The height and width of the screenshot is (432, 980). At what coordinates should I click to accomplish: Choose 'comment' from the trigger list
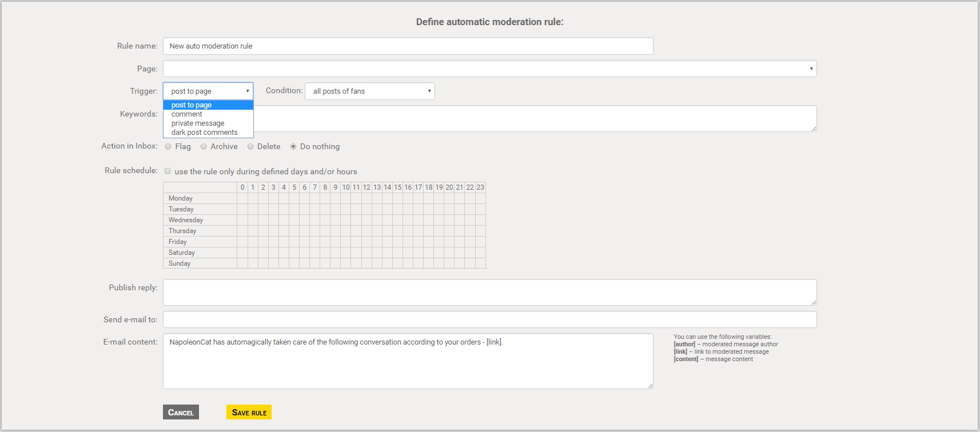(187, 114)
